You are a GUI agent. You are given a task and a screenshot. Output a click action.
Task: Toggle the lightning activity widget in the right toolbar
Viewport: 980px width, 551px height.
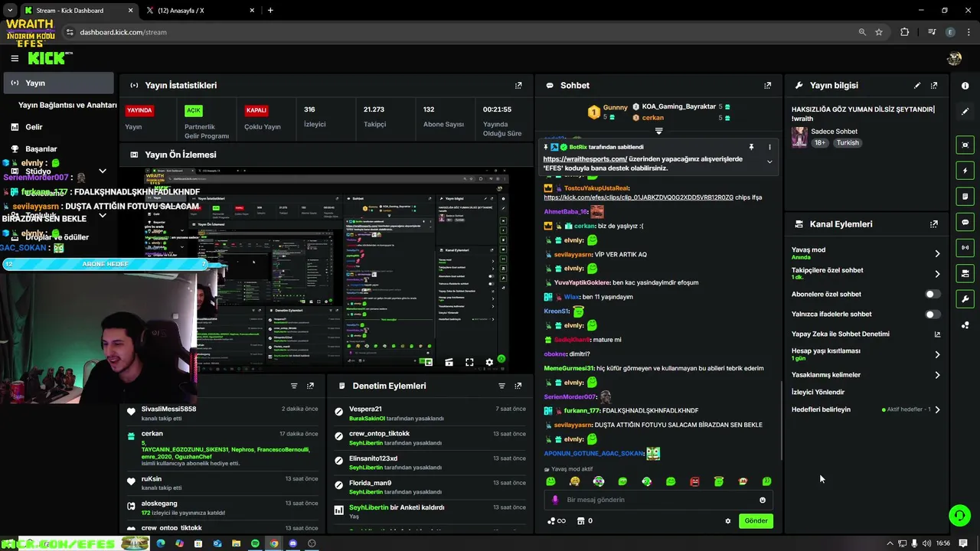[965, 171]
